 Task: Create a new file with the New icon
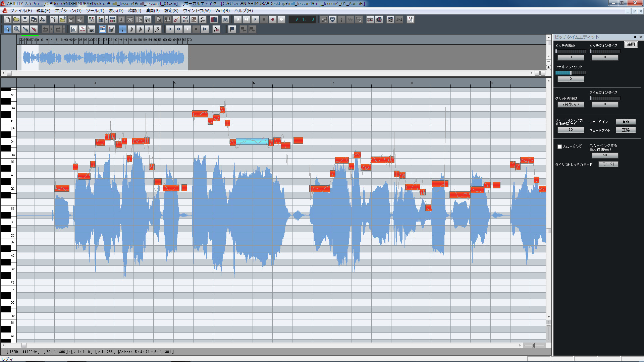[x=7, y=19]
